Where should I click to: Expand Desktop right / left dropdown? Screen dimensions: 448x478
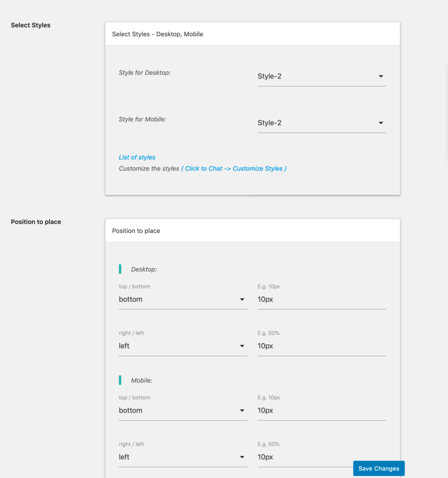[x=183, y=346]
